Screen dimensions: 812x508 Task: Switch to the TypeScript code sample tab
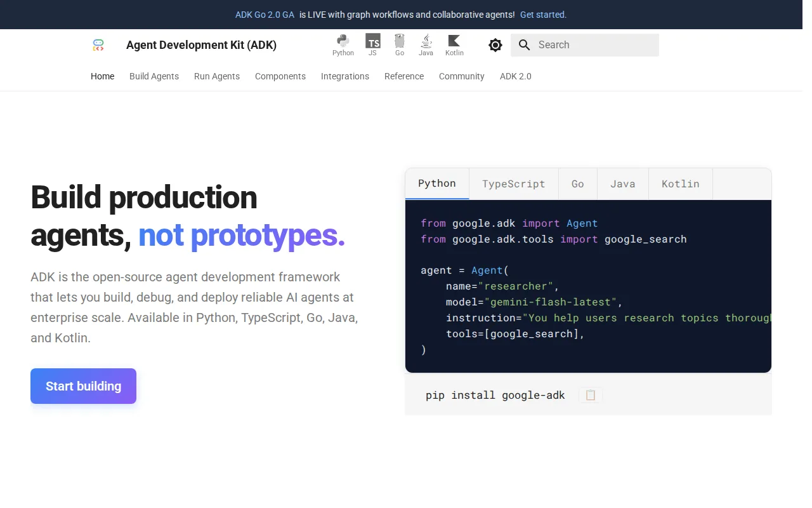tap(514, 184)
